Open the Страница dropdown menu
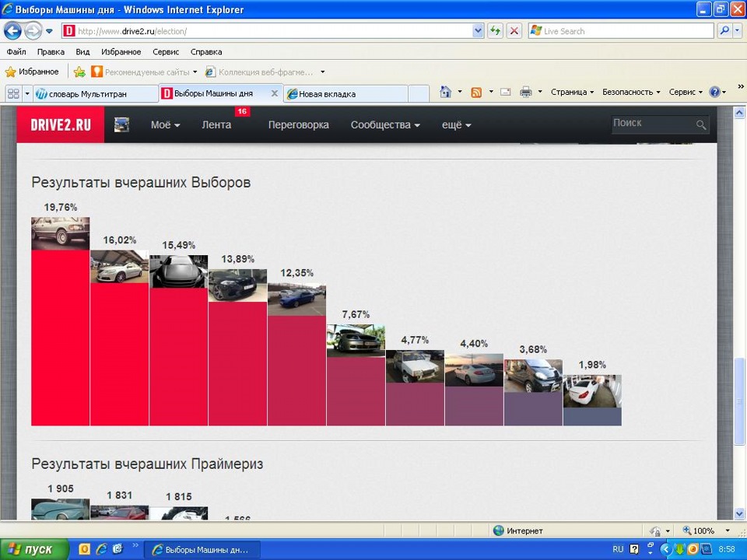The height and width of the screenshot is (560, 747). [572, 92]
